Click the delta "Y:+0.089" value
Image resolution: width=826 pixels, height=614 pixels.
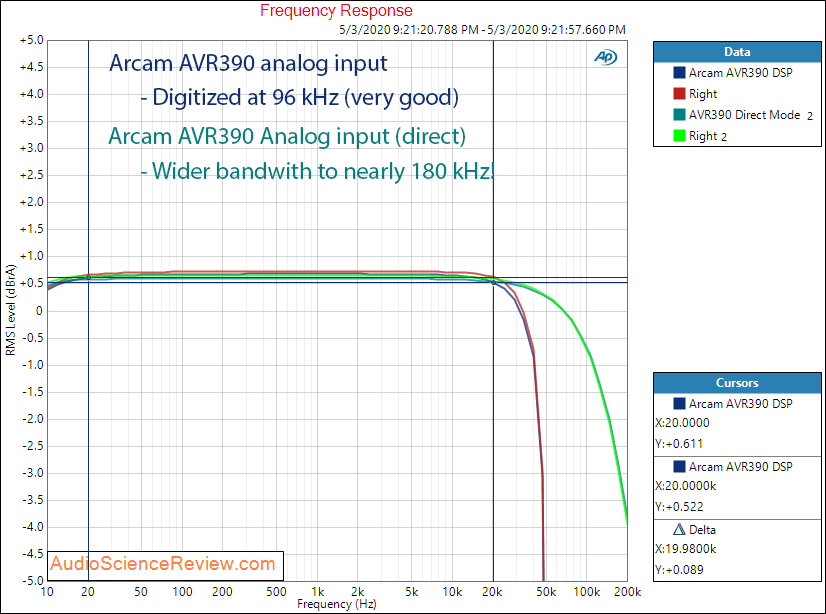pos(679,570)
